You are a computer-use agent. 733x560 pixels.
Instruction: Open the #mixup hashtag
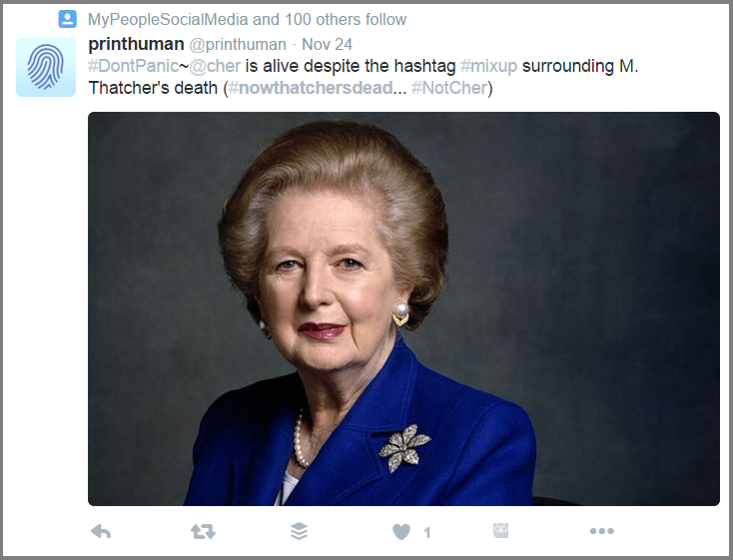(488, 66)
